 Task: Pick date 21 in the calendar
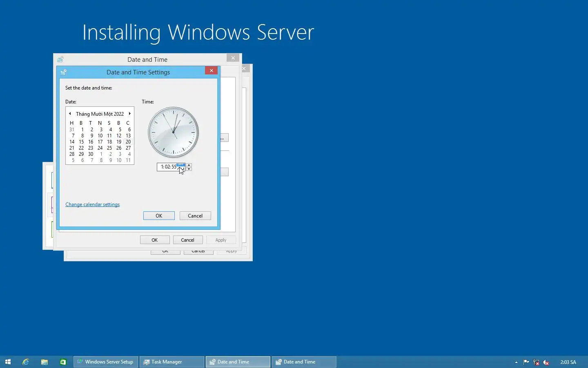(x=72, y=148)
